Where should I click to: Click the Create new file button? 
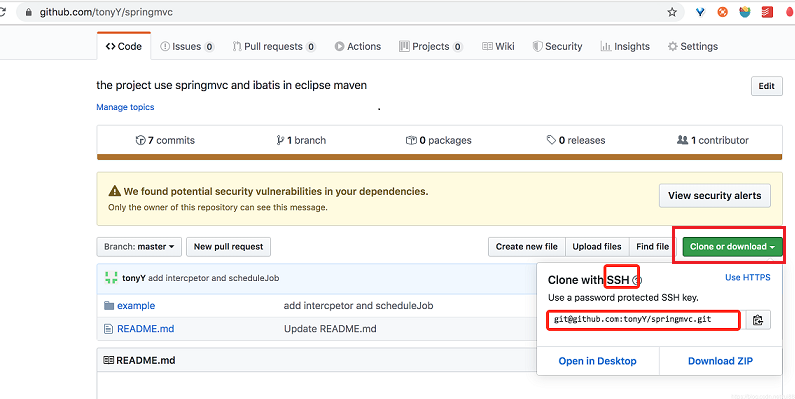pos(527,247)
